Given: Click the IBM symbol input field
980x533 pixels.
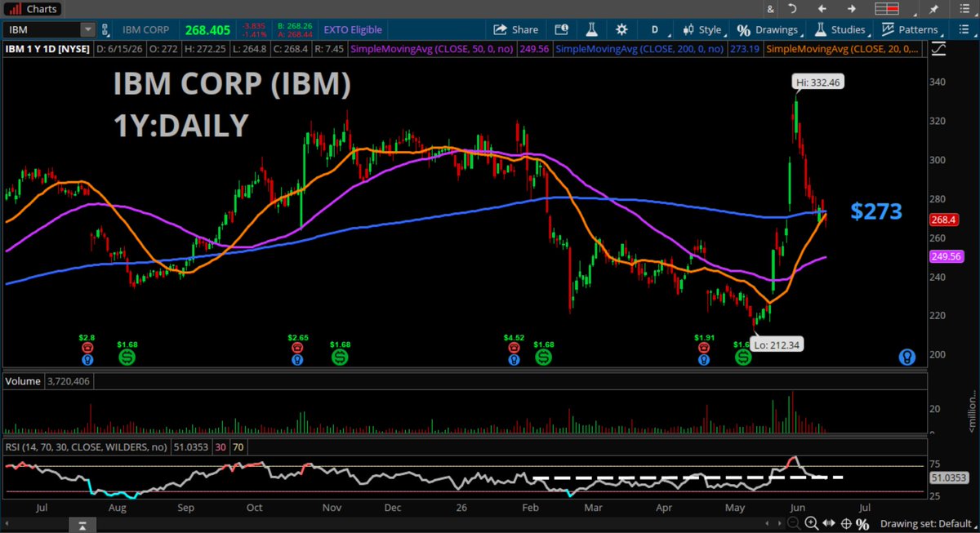Looking at the screenshot, I should pos(42,29).
